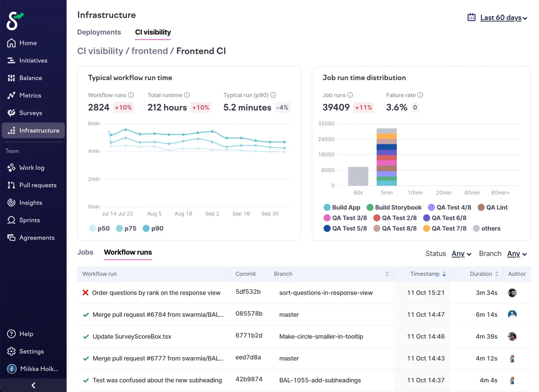Expand the Branch filter dropdown
Viewport: 539px width, 392px height.
(x=517, y=254)
